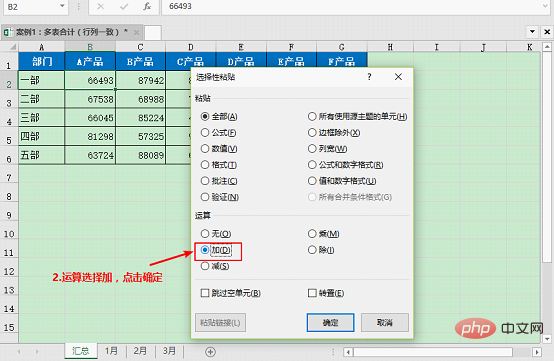Image resolution: width=554 pixels, height=361 pixels.
Task: Click the 取消 button
Action: 385,322
